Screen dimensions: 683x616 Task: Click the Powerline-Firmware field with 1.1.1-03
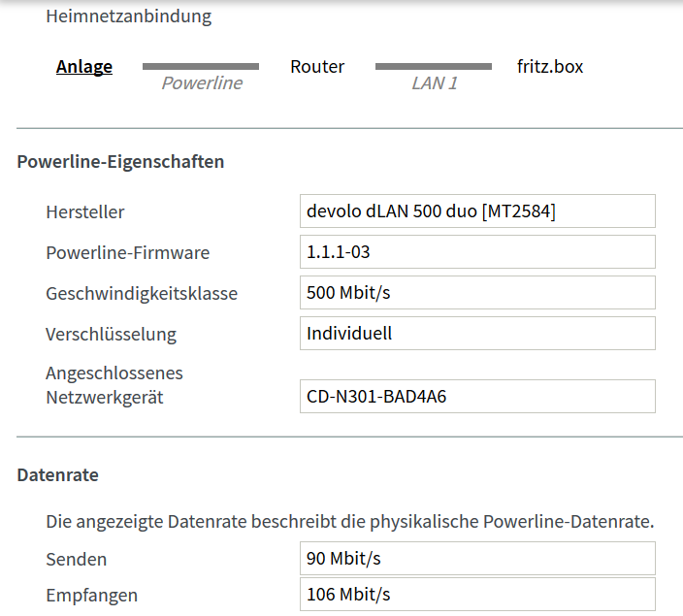[x=477, y=252]
